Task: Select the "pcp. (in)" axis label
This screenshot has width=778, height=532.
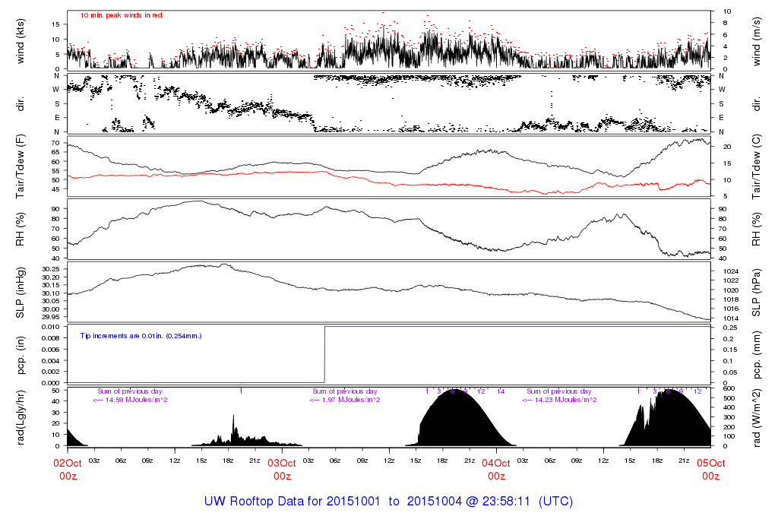Action: [21, 356]
